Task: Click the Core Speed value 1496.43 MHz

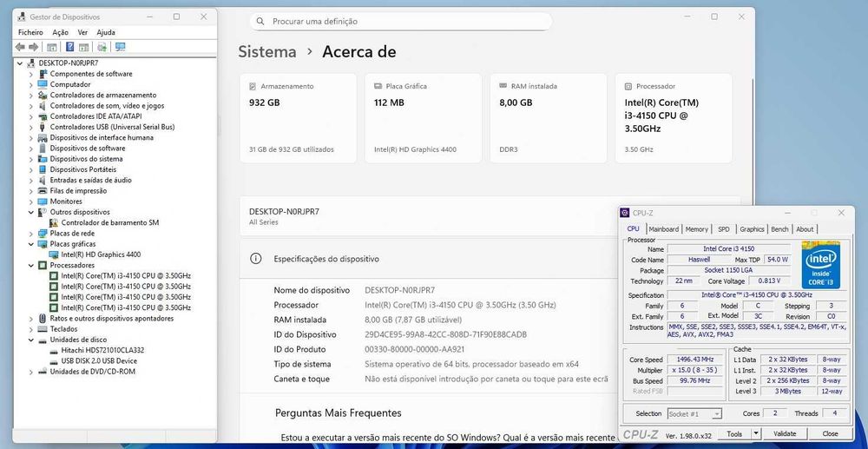Action: (695, 360)
